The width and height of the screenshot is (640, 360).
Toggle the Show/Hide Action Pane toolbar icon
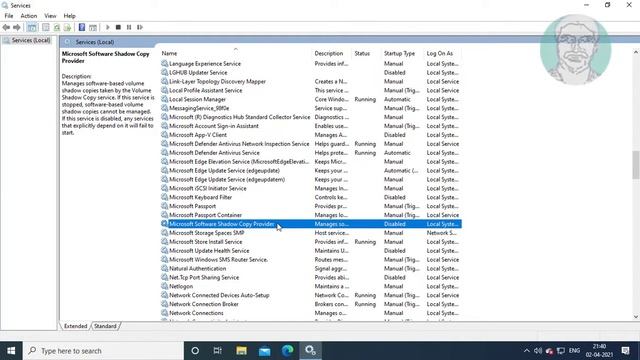point(93,27)
